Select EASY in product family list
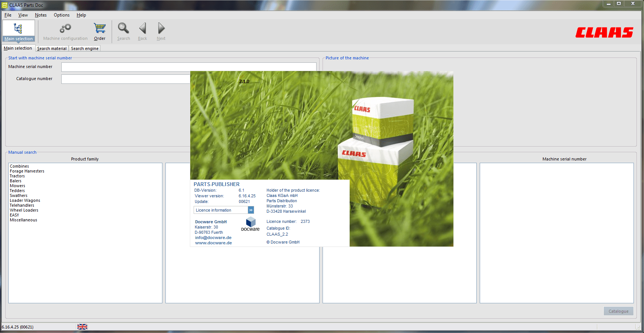The width and height of the screenshot is (644, 333). 14,215
